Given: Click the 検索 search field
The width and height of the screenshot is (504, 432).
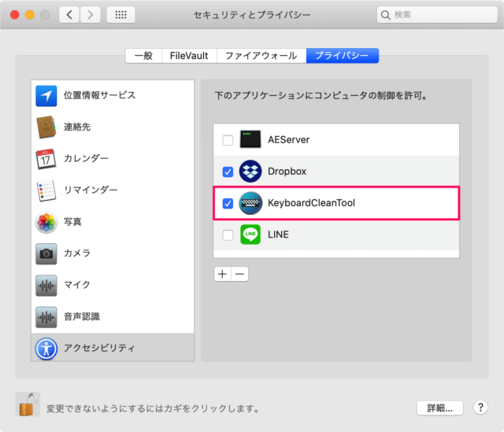Looking at the screenshot, I should pos(437,15).
